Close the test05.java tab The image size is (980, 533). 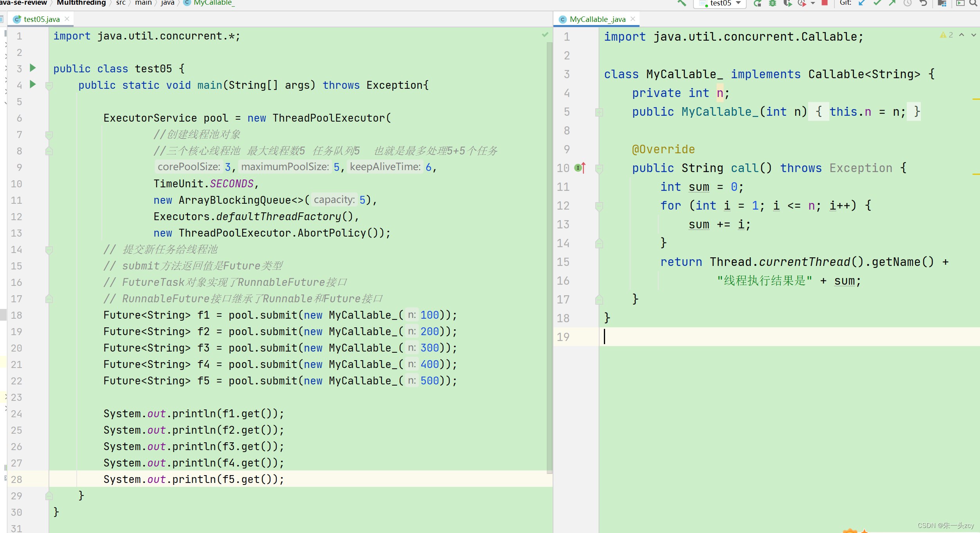point(67,19)
